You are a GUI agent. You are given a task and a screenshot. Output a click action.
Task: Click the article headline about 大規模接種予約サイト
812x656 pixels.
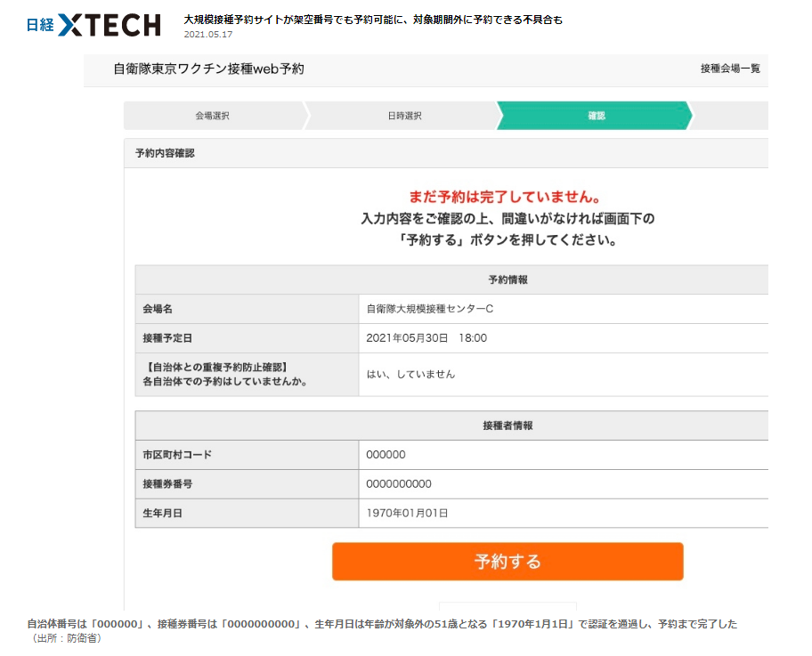pyautogui.click(x=373, y=20)
